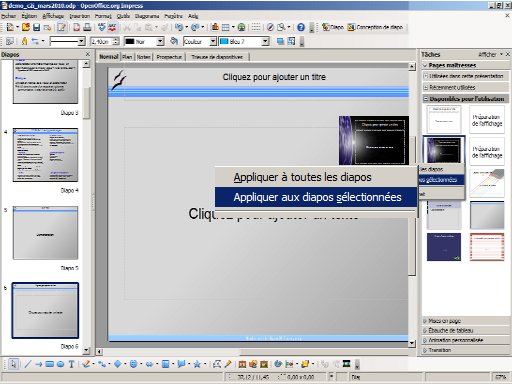Open the OpenOffice Help icon

(301, 27)
